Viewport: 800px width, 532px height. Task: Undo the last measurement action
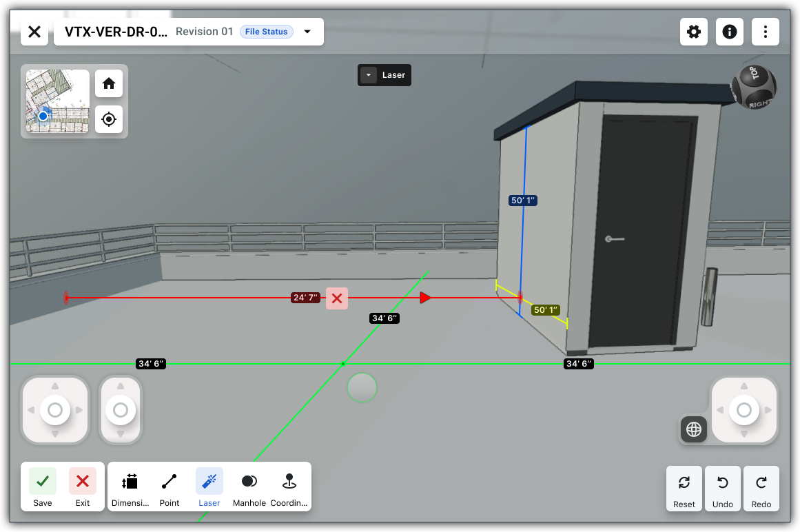(722, 489)
